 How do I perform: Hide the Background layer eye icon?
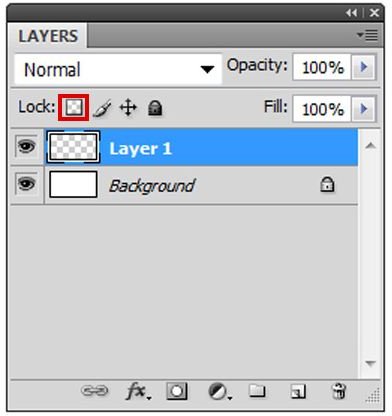(x=26, y=184)
